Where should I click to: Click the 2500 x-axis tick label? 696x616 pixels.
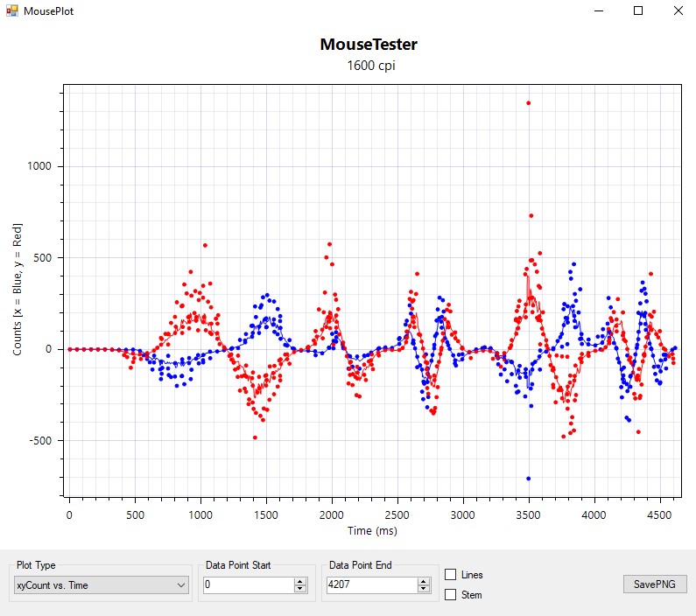(x=397, y=514)
